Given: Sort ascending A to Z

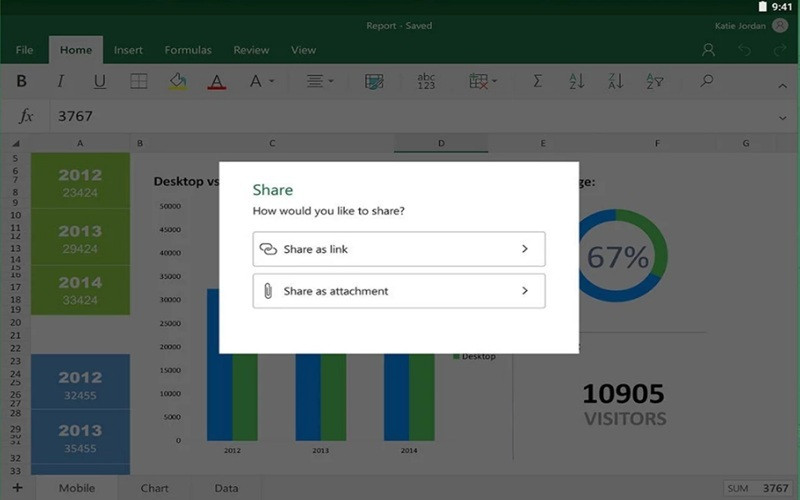Looking at the screenshot, I should point(576,81).
